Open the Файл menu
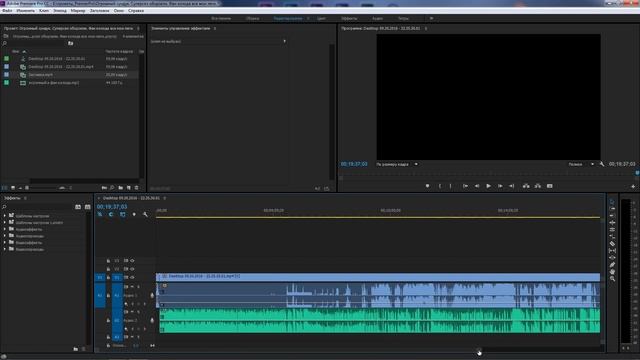 [7, 11]
